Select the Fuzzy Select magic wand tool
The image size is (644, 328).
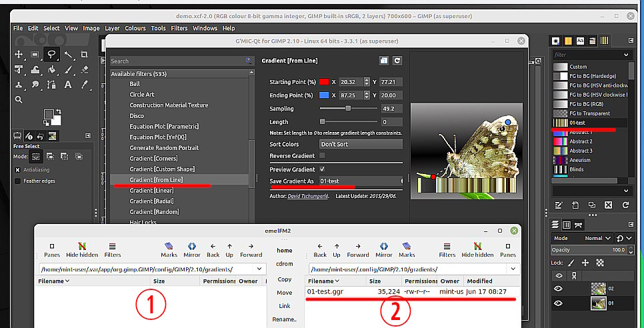coord(68,54)
